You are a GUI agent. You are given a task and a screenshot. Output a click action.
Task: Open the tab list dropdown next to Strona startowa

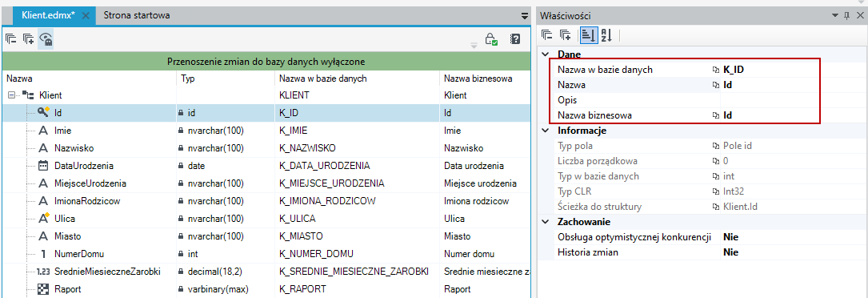tap(525, 16)
